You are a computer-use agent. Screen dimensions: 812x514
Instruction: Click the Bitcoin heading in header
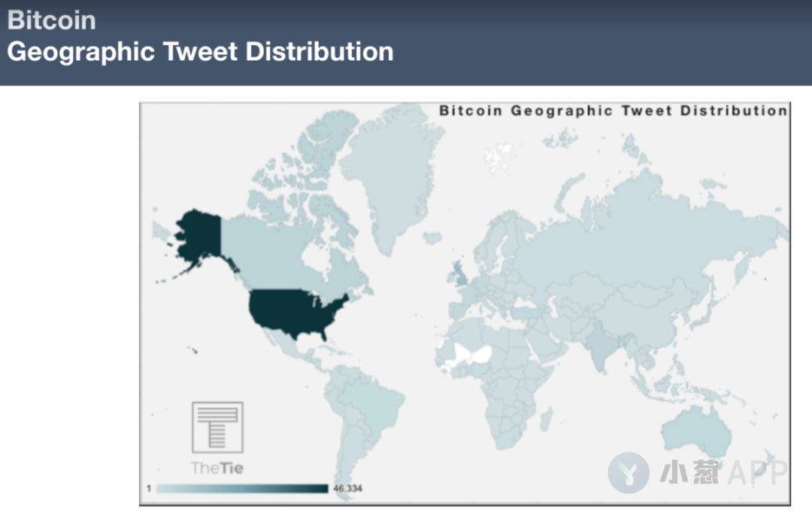point(52,20)
